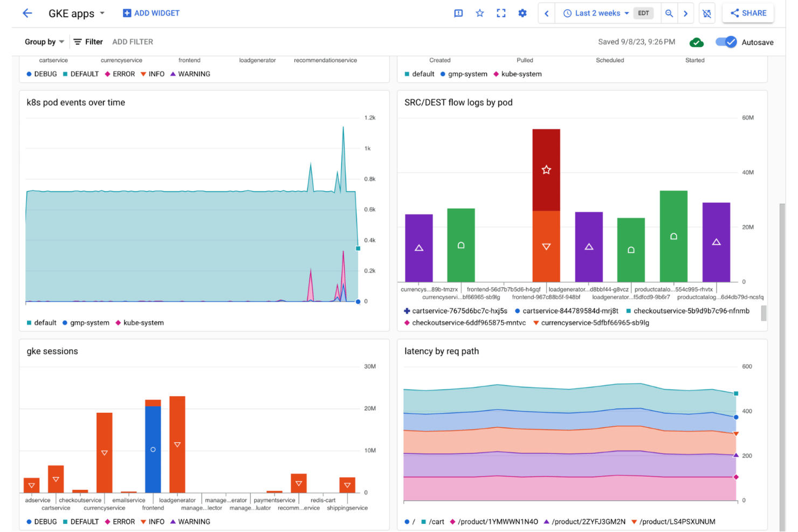Click the blue frontend bar in gke sessions

(x=153, y=449)
